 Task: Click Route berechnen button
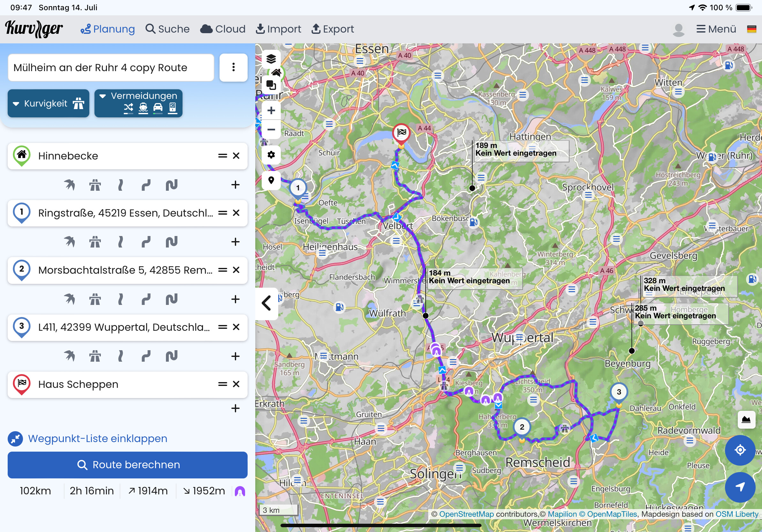pyautogui.click(x=127, y=465)
